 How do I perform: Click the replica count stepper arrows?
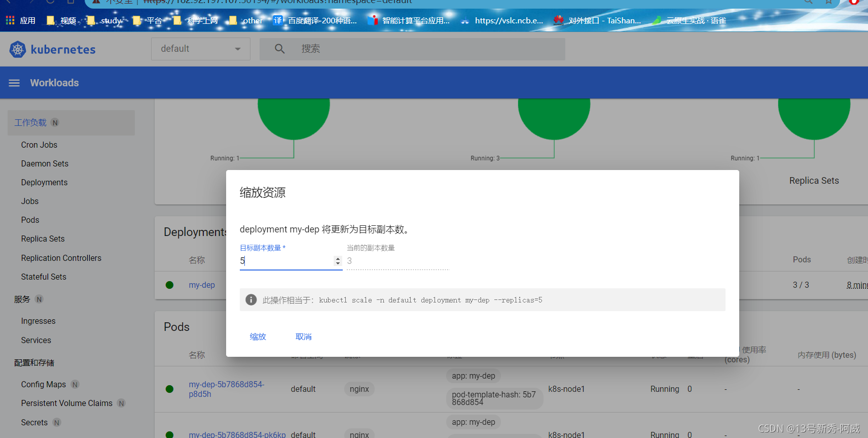[x=338, y=261]
